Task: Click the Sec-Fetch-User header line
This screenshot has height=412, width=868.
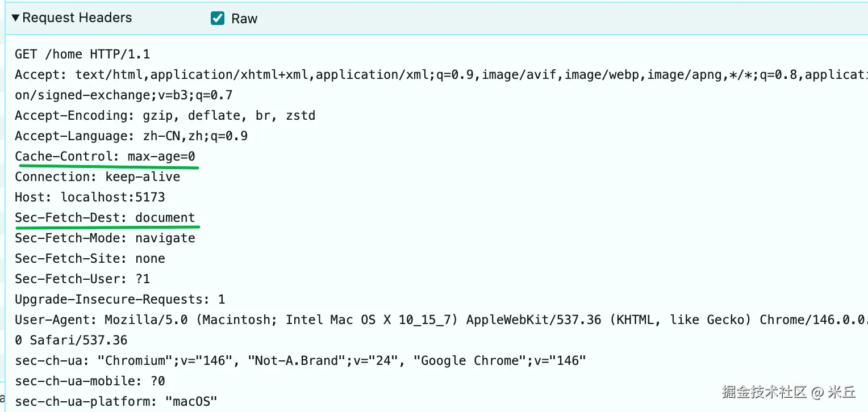Action: pyautogui.click(x=82, y=279)
